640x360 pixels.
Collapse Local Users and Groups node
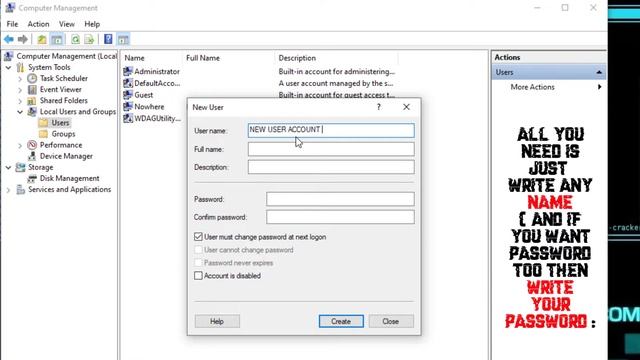[20, 111]
